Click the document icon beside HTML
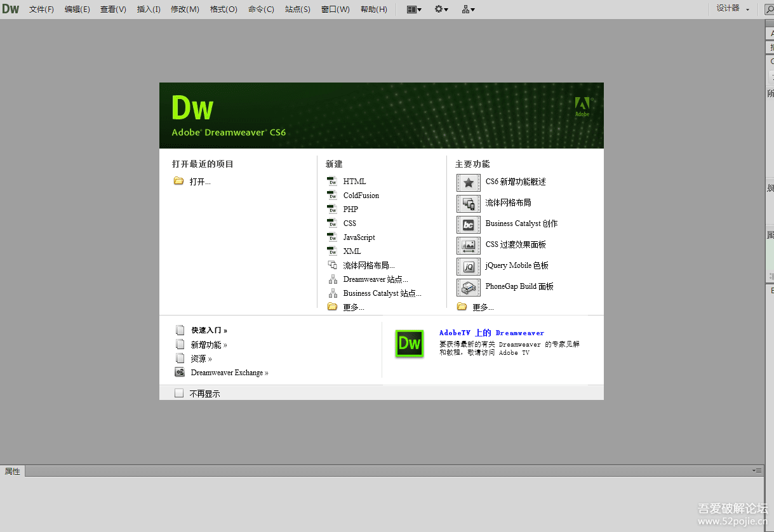 pos(332,181)
